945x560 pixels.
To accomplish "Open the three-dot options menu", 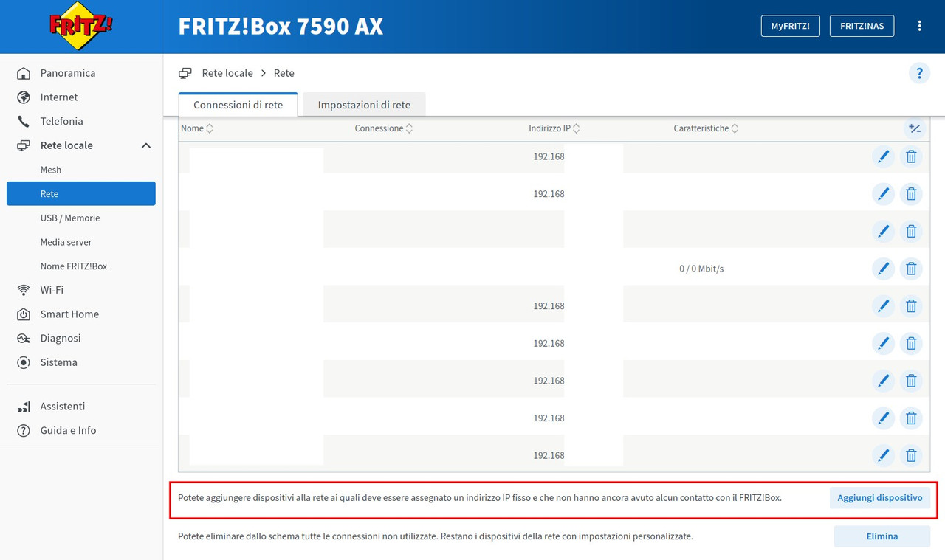I will tap(919, 26).
